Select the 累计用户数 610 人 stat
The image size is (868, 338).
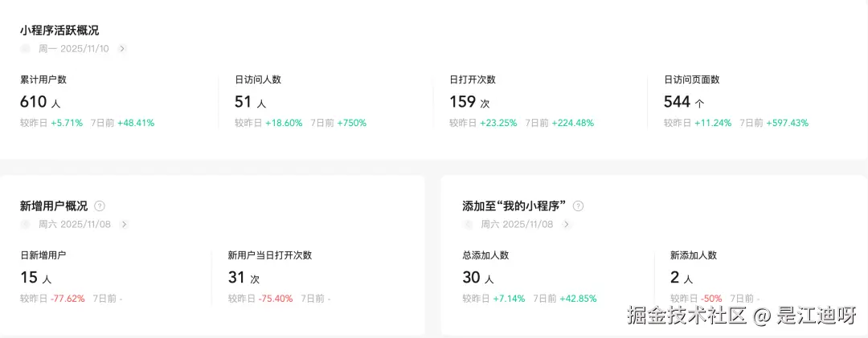40,102
